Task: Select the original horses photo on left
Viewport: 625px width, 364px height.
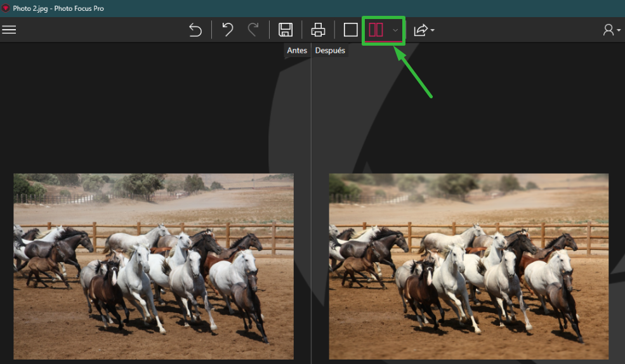Action: click(x=154, y=266)
